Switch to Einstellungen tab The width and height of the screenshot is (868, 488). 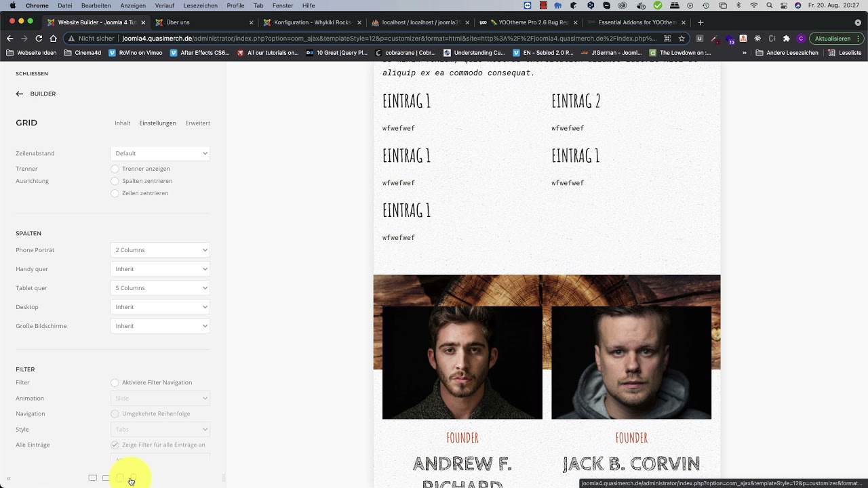tap(157, 123)
